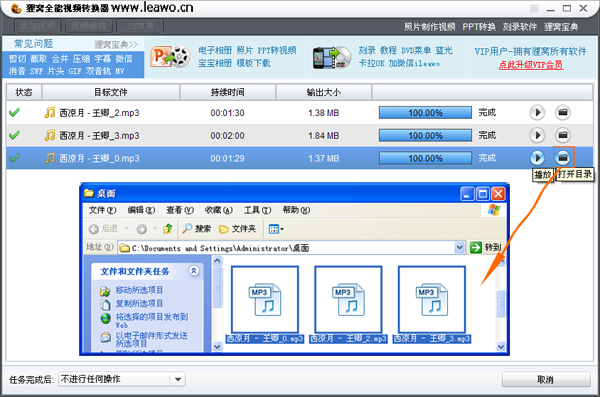This screenshot has width=600, height=397.
Task: Click 点此升级VIP会员 upgrade link
Action: tap(531, 64)
